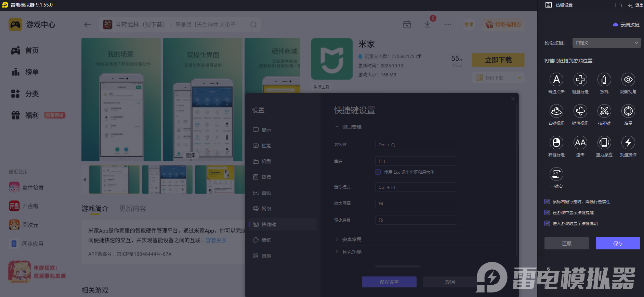Select the 技能键 crossed swords icon
644x297 pixels.
pos(604,111)
